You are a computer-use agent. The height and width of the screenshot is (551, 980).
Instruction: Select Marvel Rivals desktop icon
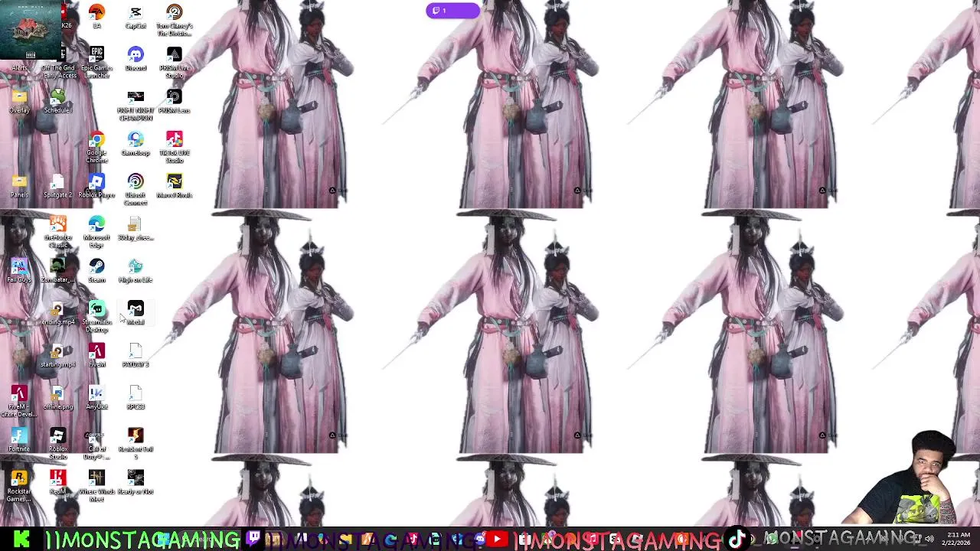click(x=175, y=186)
